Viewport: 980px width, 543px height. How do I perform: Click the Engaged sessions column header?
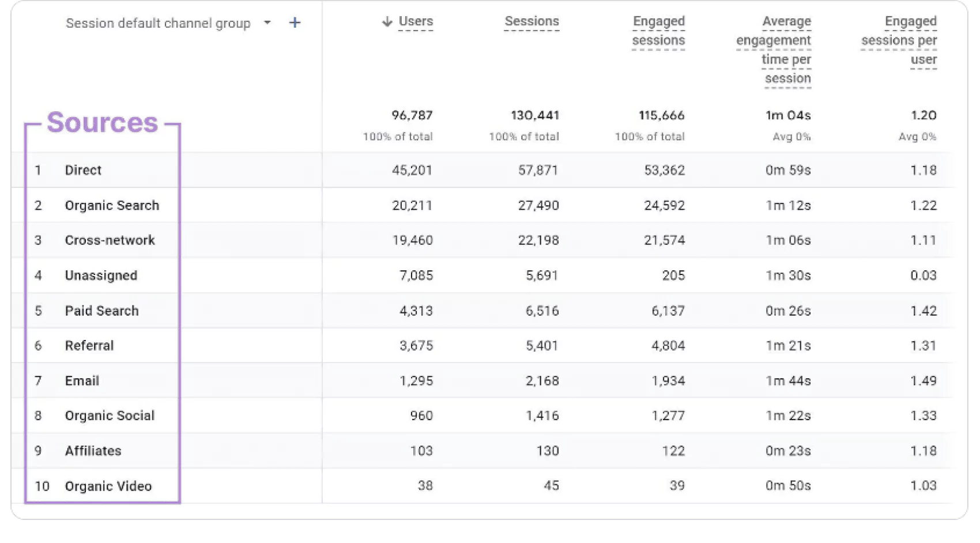click(x=658, y=31)
